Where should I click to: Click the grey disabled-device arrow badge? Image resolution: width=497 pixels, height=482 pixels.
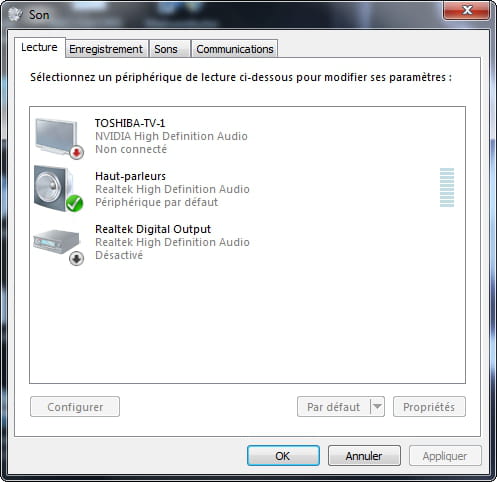coord(76,258)
